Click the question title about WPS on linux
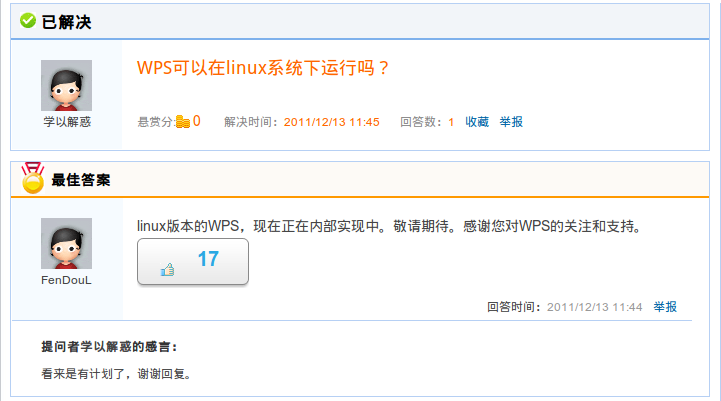Viewport: 721px width, 401px height. coord(263,68)
